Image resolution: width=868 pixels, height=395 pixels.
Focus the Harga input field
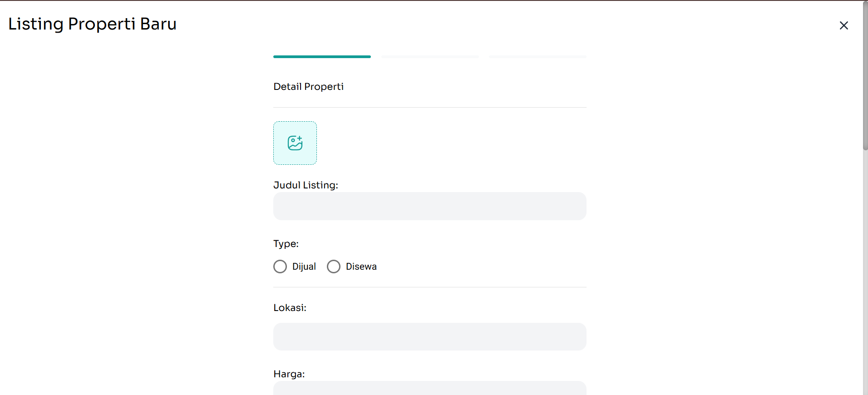tap(429, 388)
